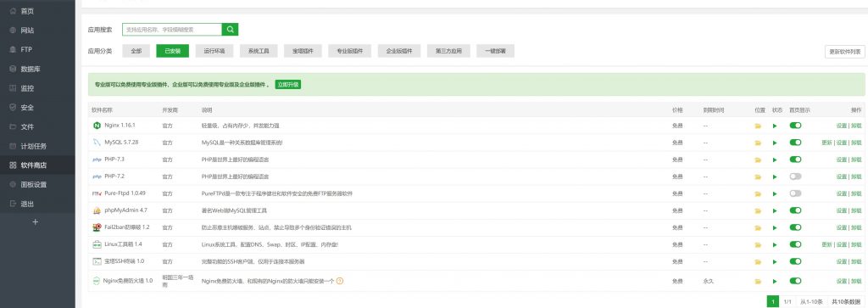Image resolution: width=868 pixels, height=308 pixels.
Task: Switch to 系统工具 category
Action: pos(259,51)
